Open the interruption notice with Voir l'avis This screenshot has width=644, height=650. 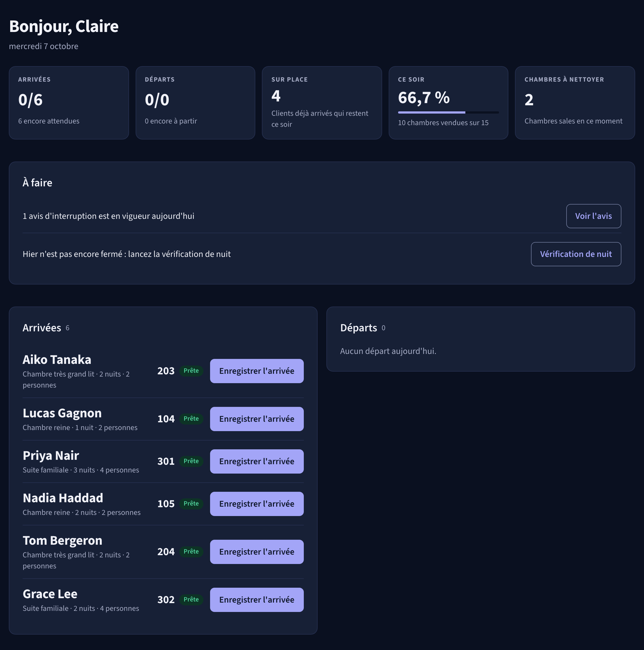click(594, 216)
